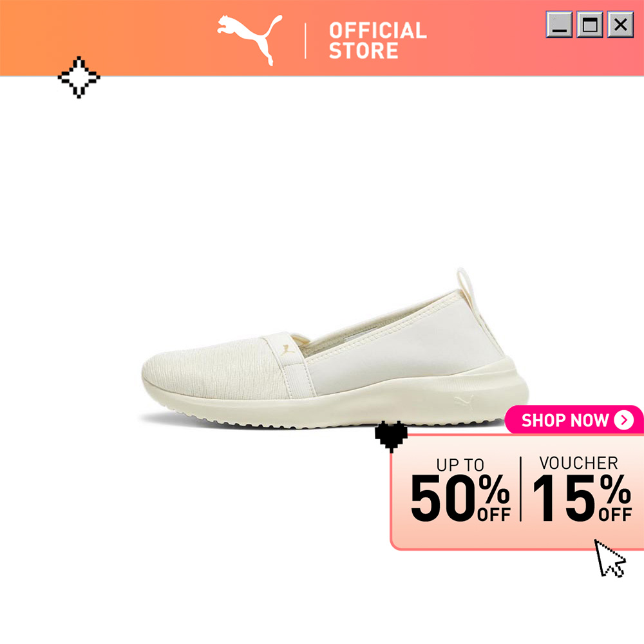Viewport: 644px width, 644px height.
Task: Click the header divider beside the Puma logo
Action: pos(305,41)
